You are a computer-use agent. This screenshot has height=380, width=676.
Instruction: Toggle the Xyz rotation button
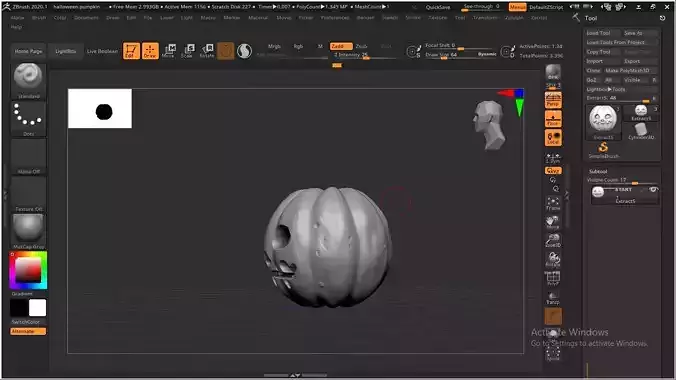point(553,171)
